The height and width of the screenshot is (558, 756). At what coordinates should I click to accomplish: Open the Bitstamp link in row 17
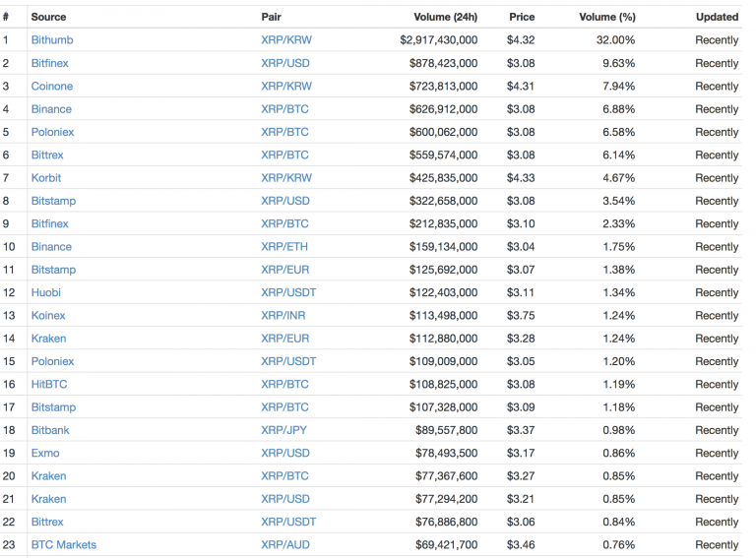(53, 407)
